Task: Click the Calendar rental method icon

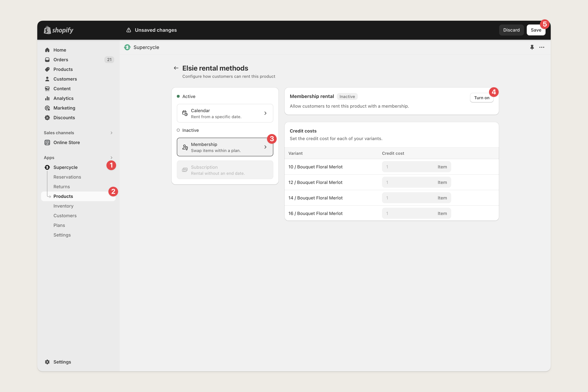Action: pyautogui.click(x=185, y=113)
